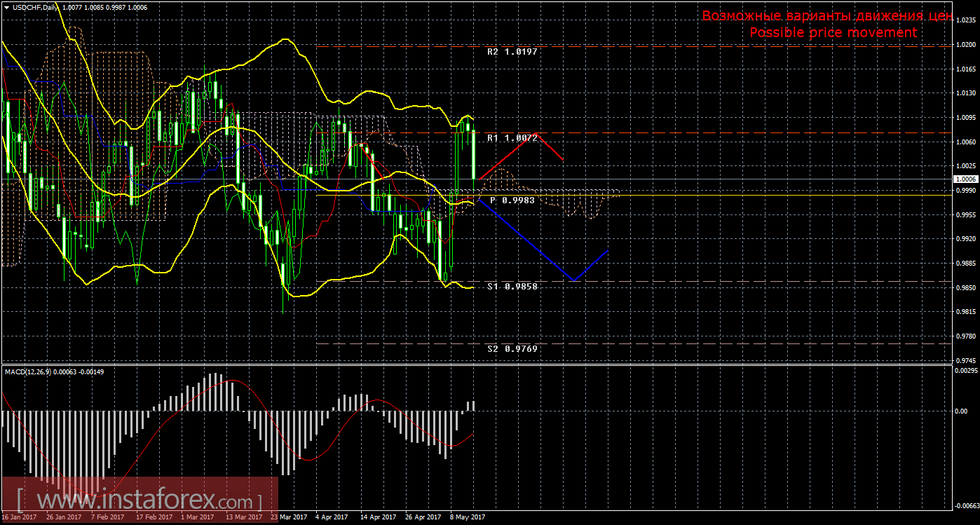Viewport: 980px width, 525px height.
Task: Click the 'Possible price movement' heading
Action: [x=833, y=33]
